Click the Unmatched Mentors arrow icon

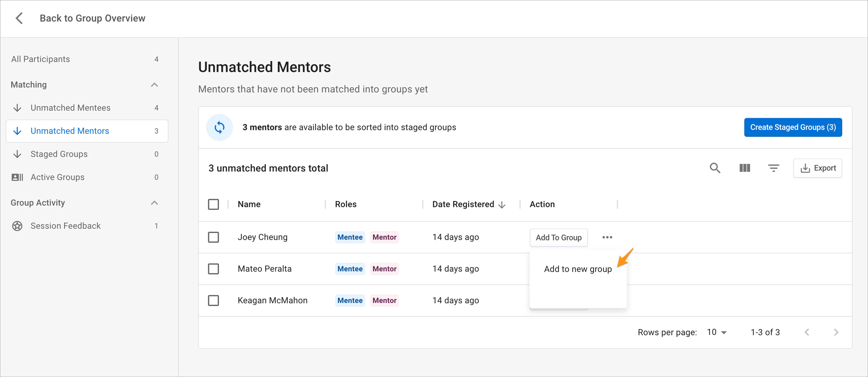[x=17, y=131]
